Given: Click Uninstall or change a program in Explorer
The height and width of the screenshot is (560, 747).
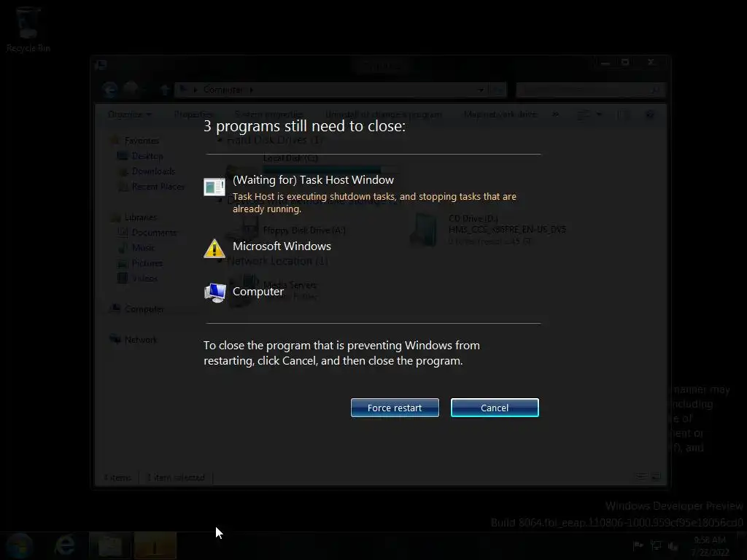Looking at the screenshot, I should point(383,114).
